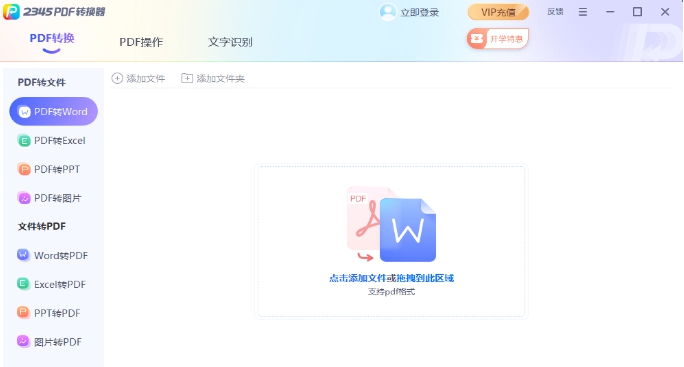Click the add file plus icon
This screenshot has width=684, height=367.
click(117, 78)
